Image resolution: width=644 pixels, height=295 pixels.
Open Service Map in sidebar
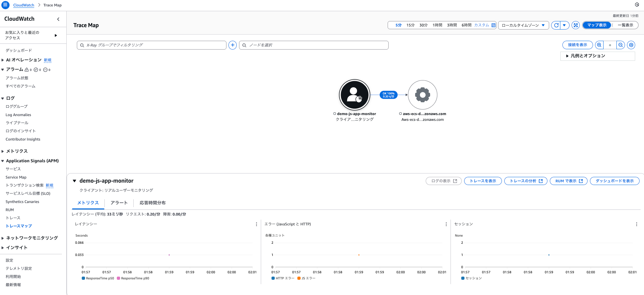point(16,177)
